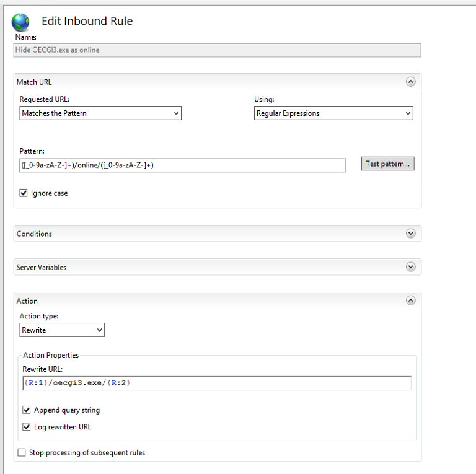This screenshot has width=476, height=474.
Task: Uncheck Append query string
Action: (27, 410)
